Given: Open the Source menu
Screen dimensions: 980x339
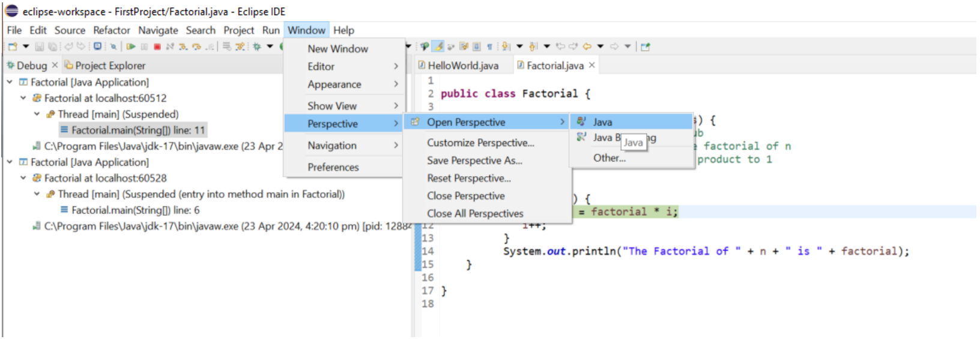Looking at the screenshot, I should pyautogui.click(x=70, y=30).
